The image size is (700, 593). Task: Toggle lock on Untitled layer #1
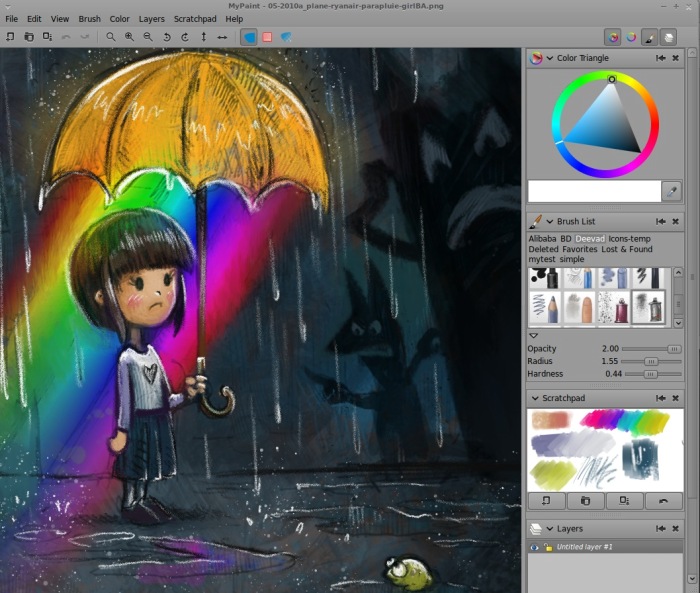(548, 547)
